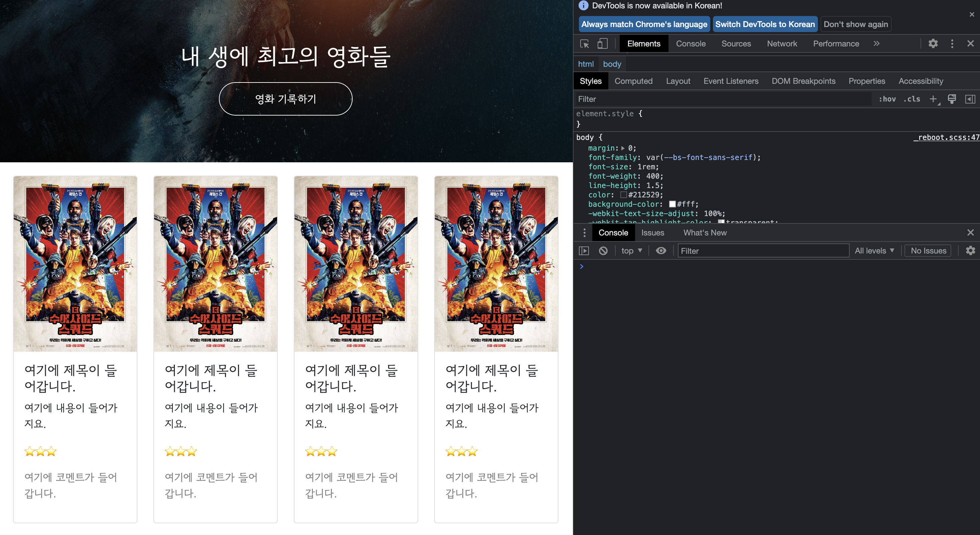Focus the Console Filter input field

tap(763, 251)
